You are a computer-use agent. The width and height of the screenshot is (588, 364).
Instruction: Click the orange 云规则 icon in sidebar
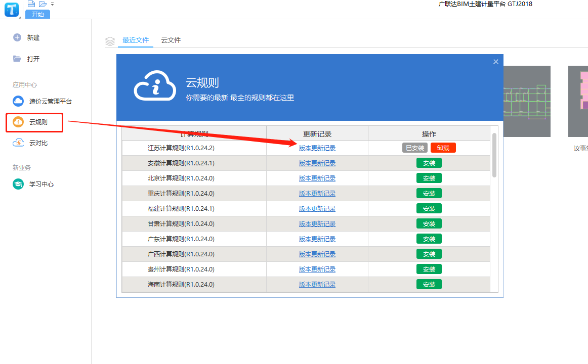click(x=18, y=122)
